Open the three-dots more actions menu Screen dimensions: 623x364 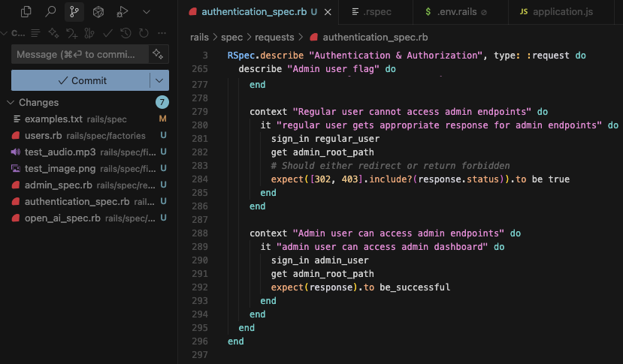click(x=162, y=33)
